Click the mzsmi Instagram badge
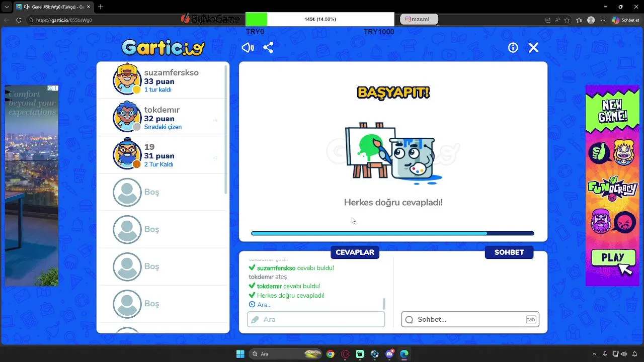The height and width of the screenshot is (362, 644). pyautogui.click(x=419, y=19)
